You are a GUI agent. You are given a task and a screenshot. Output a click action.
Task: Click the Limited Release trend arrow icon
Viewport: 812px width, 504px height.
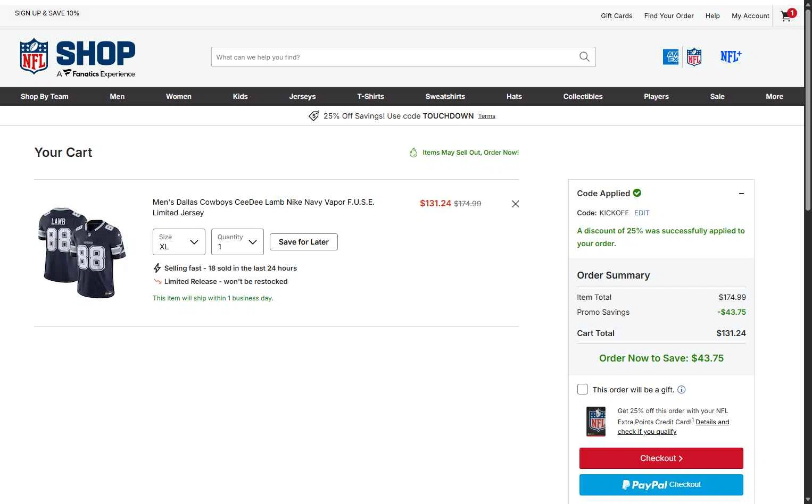pos(157,282)
